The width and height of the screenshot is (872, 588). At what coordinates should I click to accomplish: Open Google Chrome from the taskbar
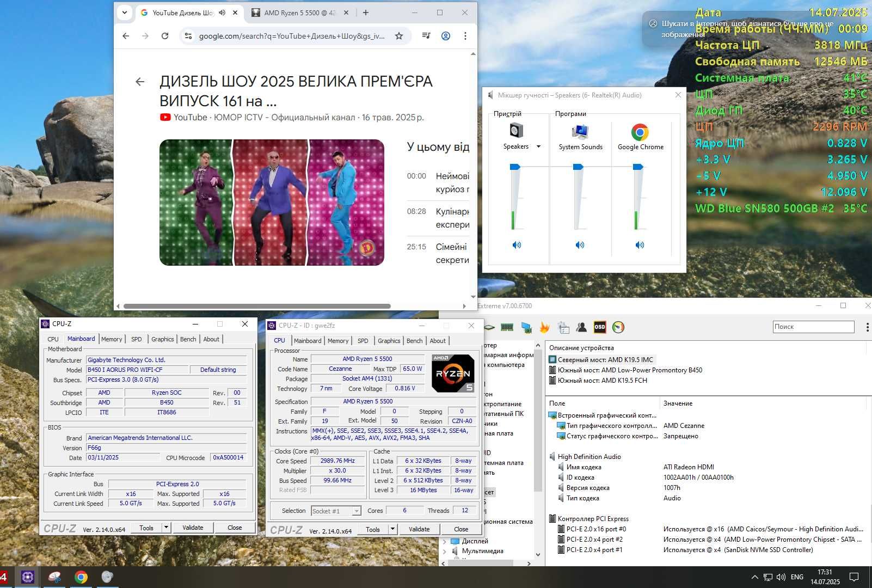coord(81,577)
